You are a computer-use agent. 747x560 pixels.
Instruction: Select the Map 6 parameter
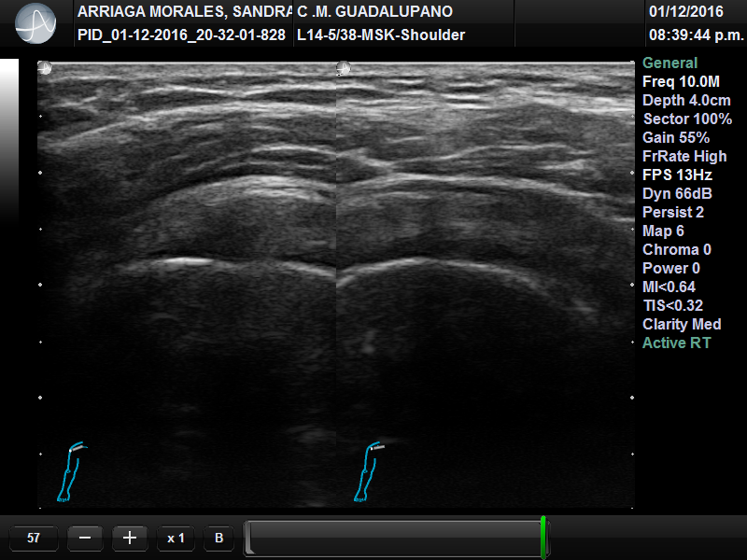663,231
